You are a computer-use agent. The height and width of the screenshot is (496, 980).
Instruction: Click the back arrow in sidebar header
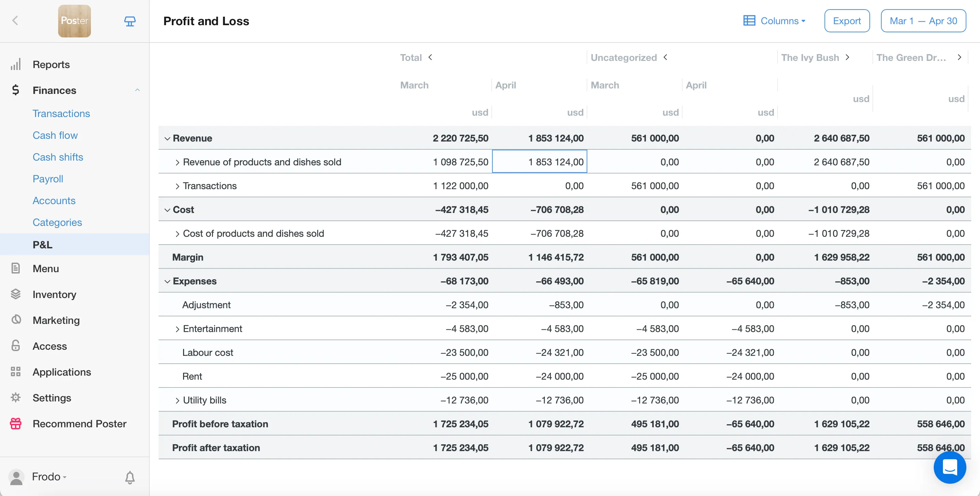[15, 20]
